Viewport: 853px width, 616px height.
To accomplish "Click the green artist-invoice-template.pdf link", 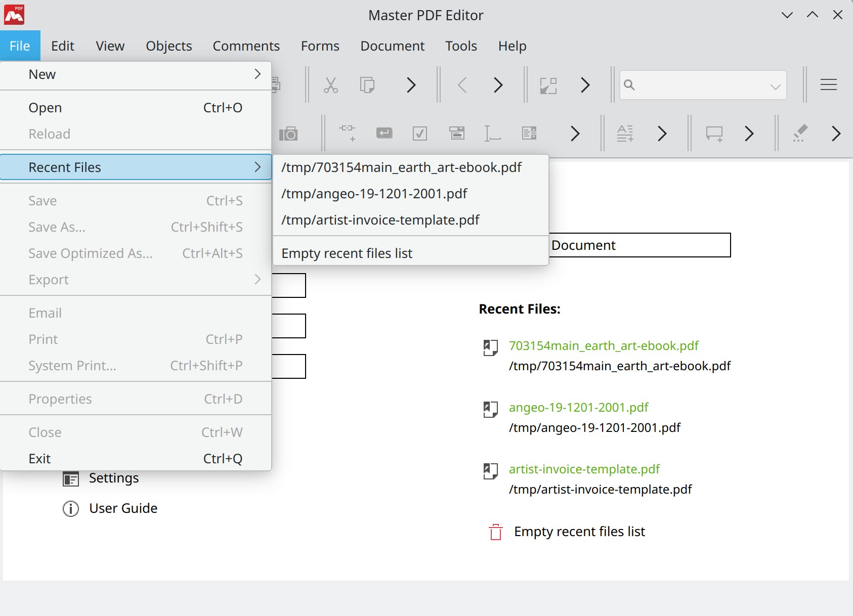I will pyautogui.click(x=584, y=469).
